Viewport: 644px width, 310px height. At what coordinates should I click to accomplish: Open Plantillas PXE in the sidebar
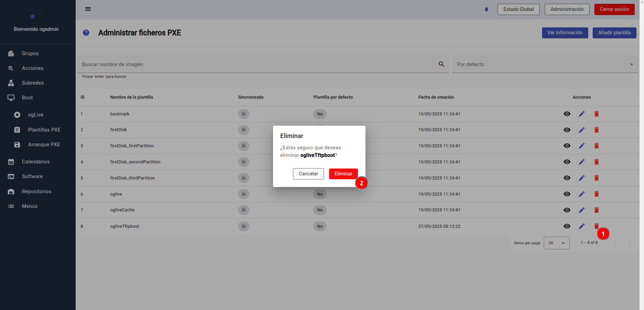(x=44, y=130)
